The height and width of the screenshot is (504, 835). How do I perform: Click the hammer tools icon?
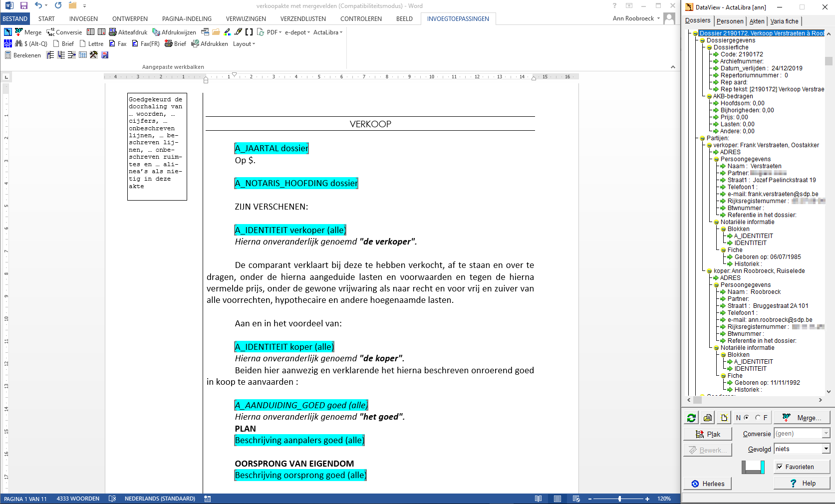point(94,55)
